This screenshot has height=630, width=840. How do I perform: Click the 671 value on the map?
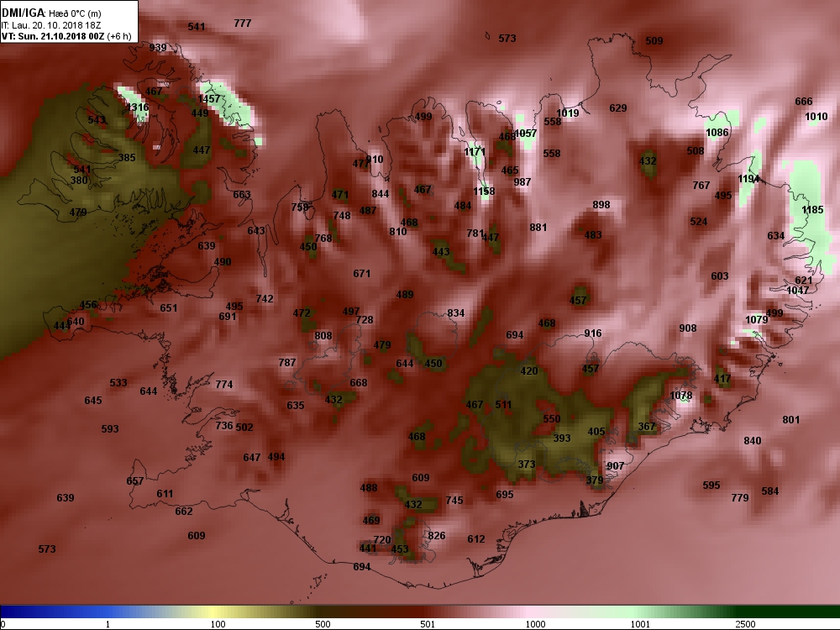pyautogui.click(x=361, y=274)
